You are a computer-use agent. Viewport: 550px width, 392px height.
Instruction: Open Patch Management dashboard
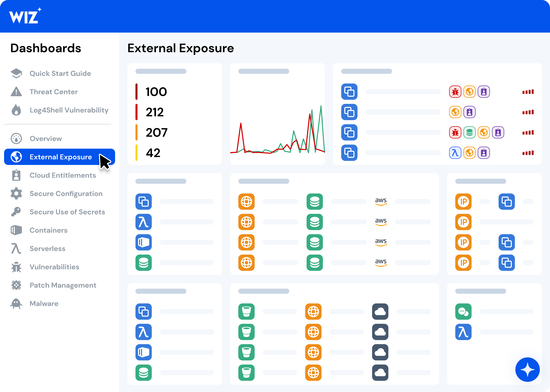click(63, 285)
